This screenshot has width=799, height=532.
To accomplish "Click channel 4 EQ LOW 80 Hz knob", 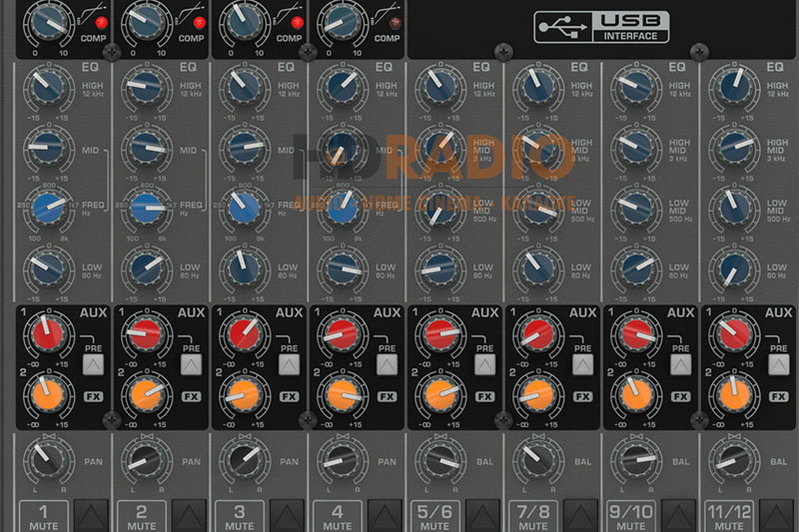I will (339, 266).
